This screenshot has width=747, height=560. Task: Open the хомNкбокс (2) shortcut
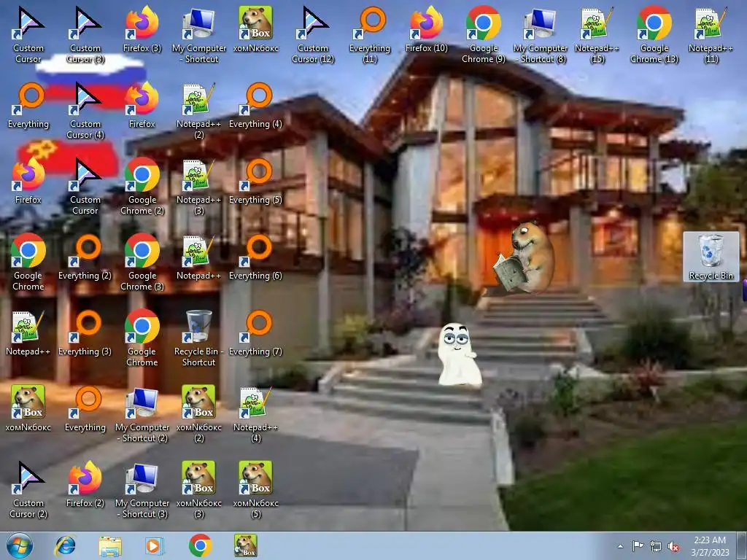pyautogui.click(x=198, y=413)
